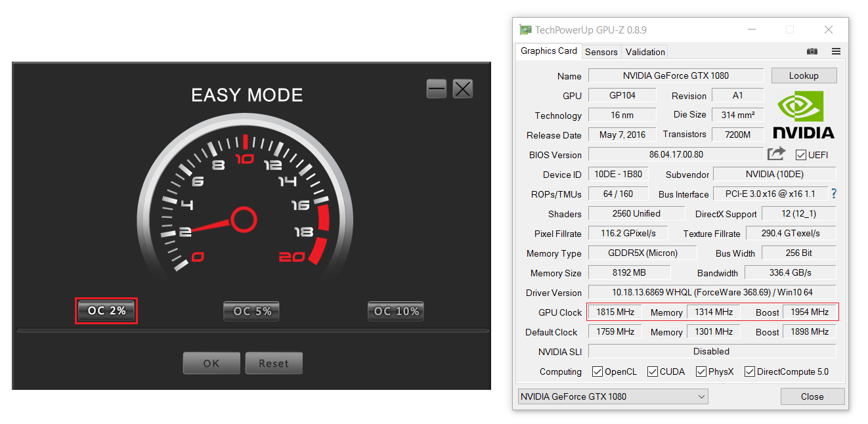Click the overclocked Memory value 1314 MHz
Viewport: 868px width, 424px height.
(x=714, y=312)
